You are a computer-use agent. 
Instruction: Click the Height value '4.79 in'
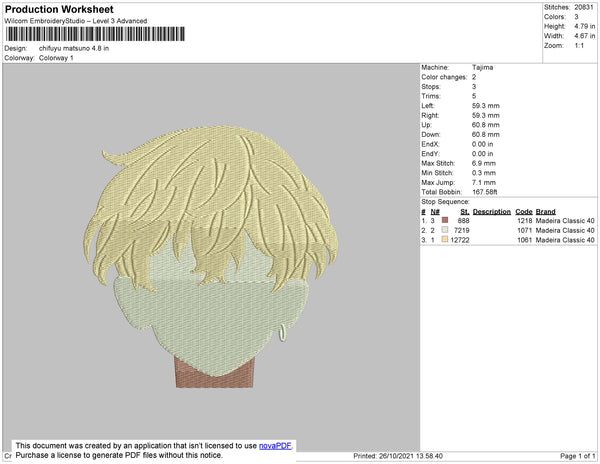(x=584, y=26)
